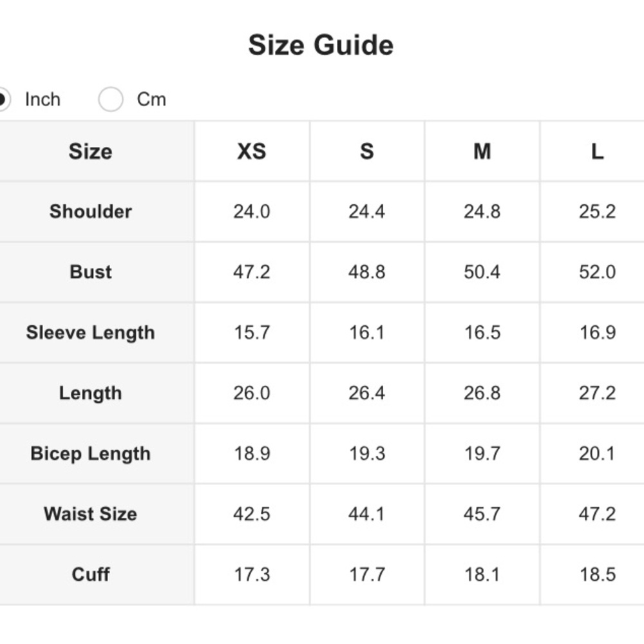Click the L size column header

tap(597, 151)
